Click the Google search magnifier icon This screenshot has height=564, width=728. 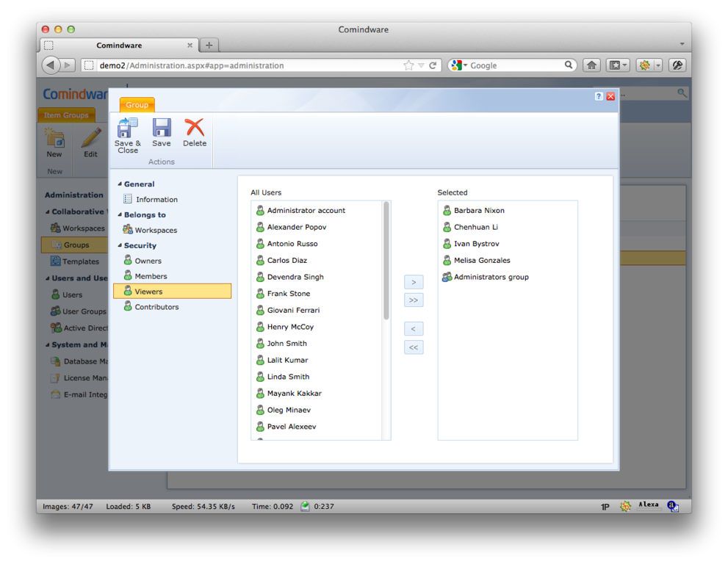click(x=569, y=65)
